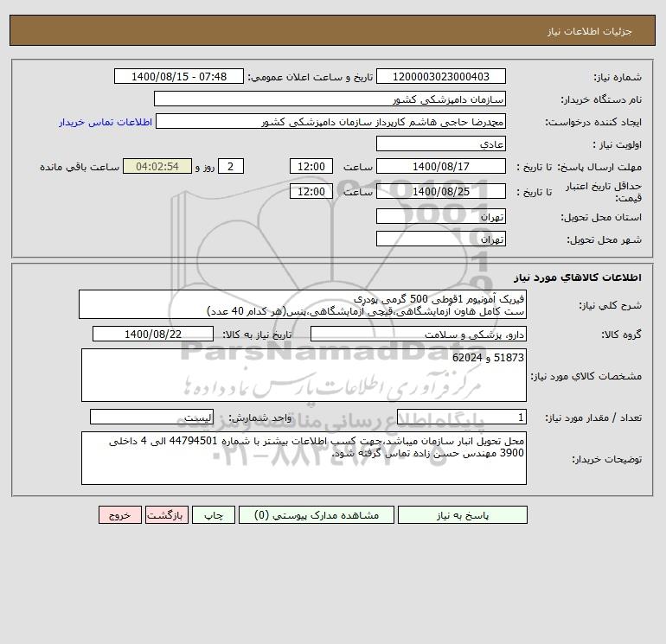666x644 pixels.
Task: Click general description box فیریک آمونیوم
Action: point(303,304)
